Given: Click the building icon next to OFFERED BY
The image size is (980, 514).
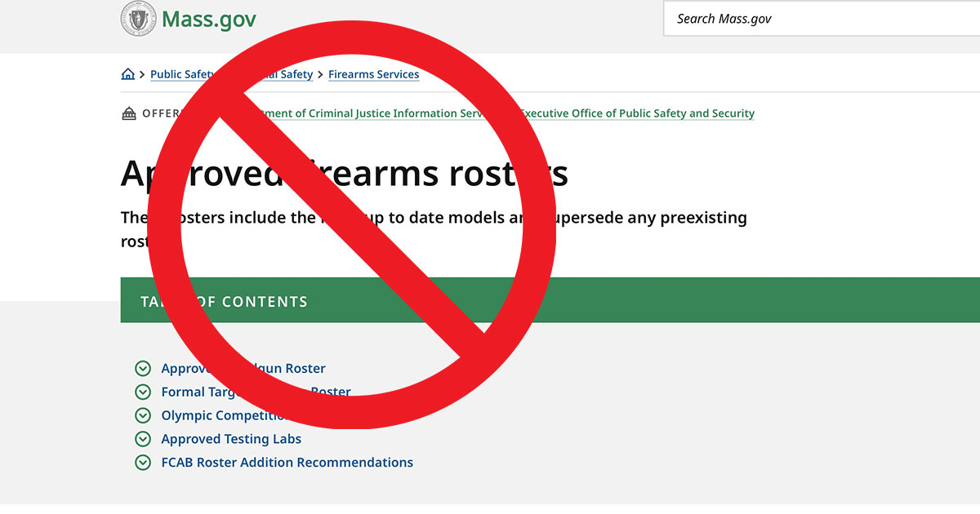Looking at the screenshot, I should [128, 113].
